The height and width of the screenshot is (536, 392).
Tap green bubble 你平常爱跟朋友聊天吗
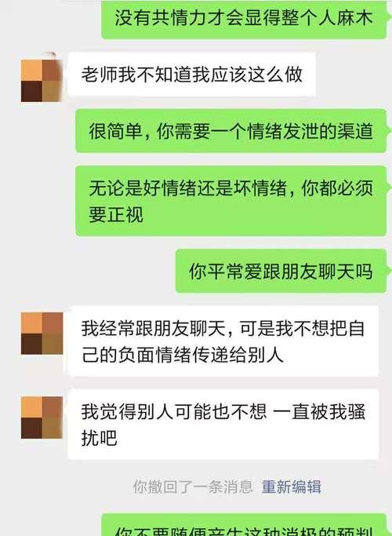coord(281,271)
